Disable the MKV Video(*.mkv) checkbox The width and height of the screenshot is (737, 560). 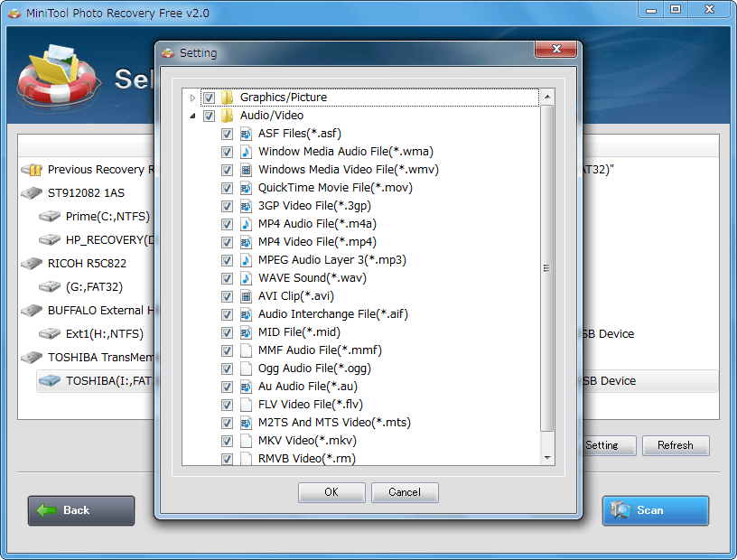tap(227, 441)
